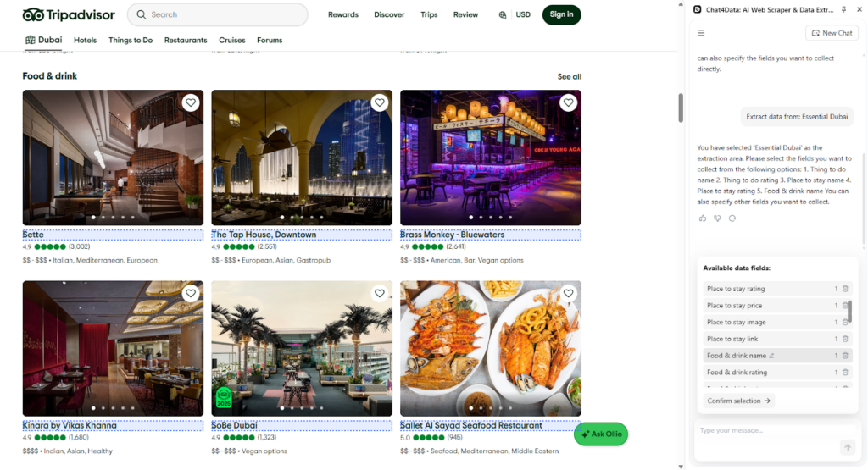Image resolution: width=868 pixels, height=470 pixels.
Task: Start a New Chat
Action: (832, 33)
